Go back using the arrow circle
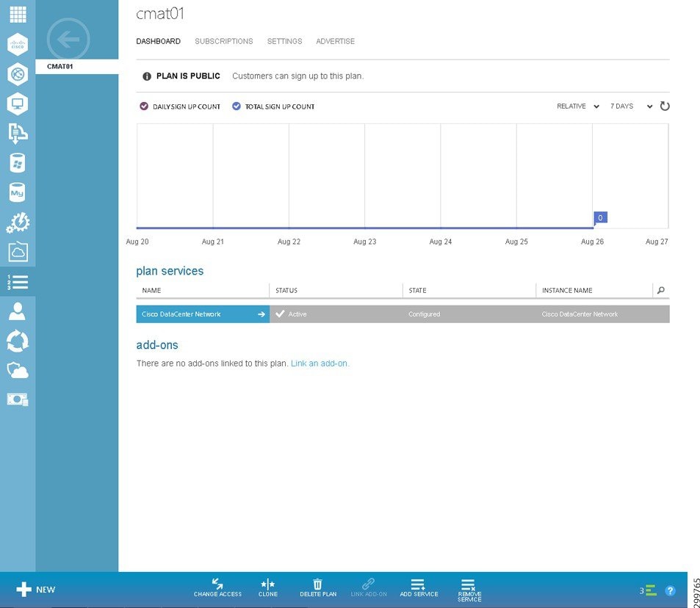This screenshot has height=608, width=700. 68,39
